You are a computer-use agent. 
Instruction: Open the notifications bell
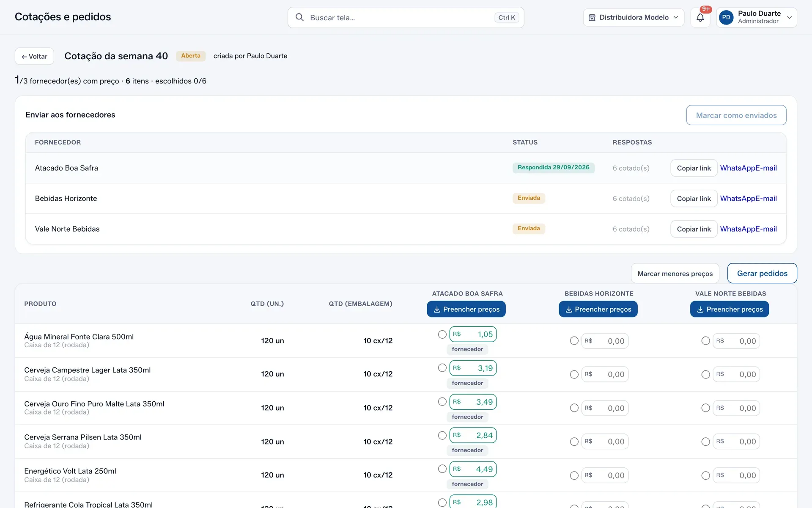point(700,17)
